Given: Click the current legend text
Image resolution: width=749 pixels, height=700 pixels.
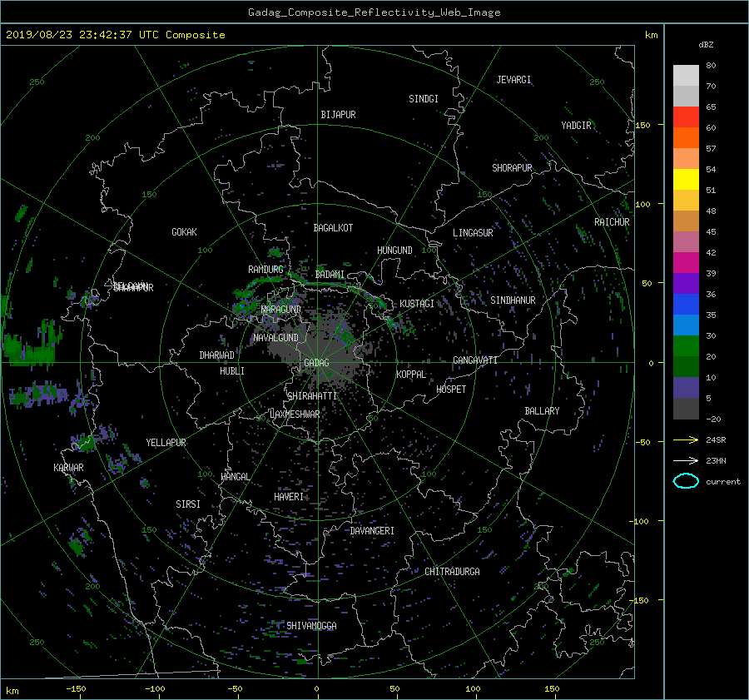Looking at the screenshot, I should pyautogui.click(x=723, y=482).
